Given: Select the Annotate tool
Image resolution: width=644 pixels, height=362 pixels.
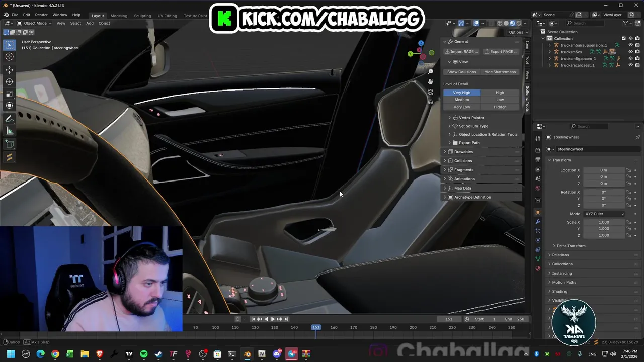Looking at the screenshot, I should pos(9,119).
